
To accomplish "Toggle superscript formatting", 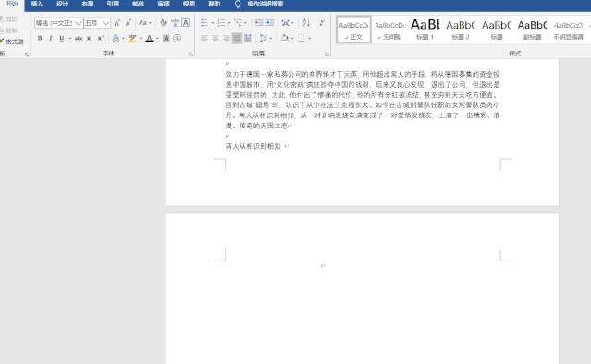I will [x=100, y=39].
